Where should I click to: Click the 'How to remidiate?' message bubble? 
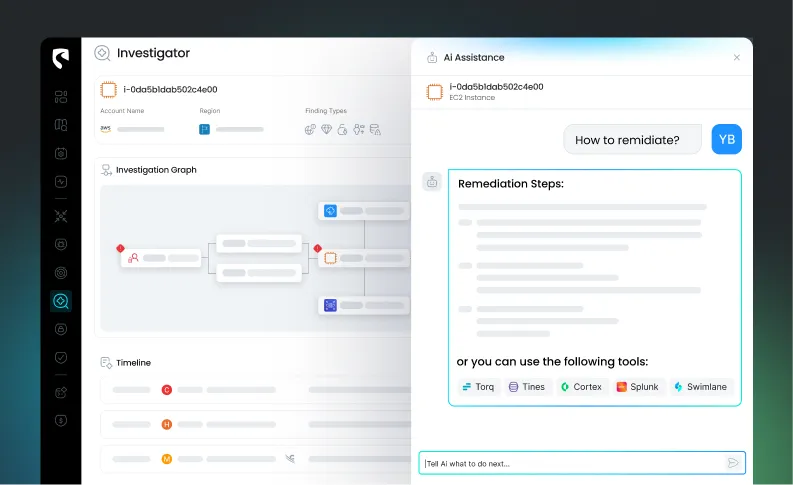[x=632, y=140]
